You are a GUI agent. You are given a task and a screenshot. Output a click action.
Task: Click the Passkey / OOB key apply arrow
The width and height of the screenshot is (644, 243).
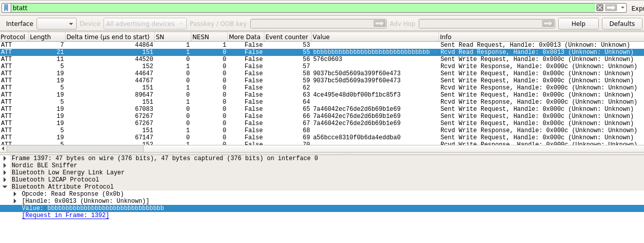[380, 23]
